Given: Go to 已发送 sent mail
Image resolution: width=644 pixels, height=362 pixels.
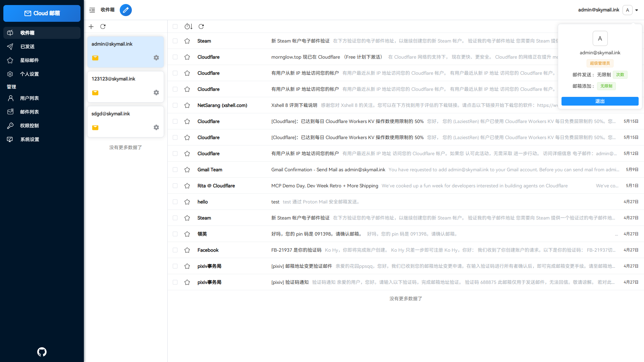Looking at the screenshot, I should [42, 47].
